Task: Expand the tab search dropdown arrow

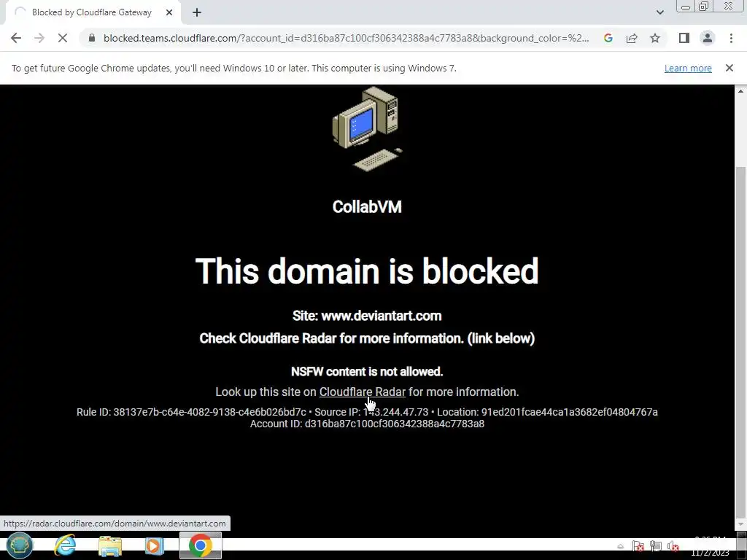Action: 659,12
